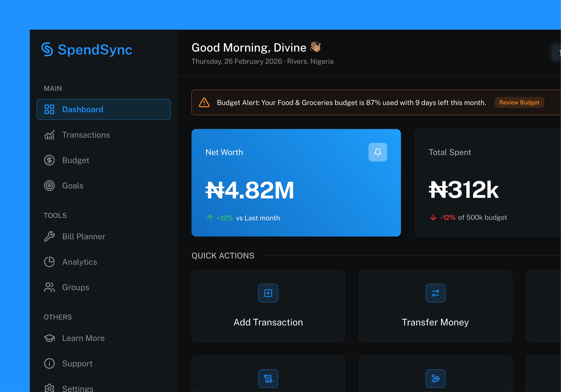The image size is (561, 392).
Task: Navigate to Support in sidebar
Action: point(77,363)
